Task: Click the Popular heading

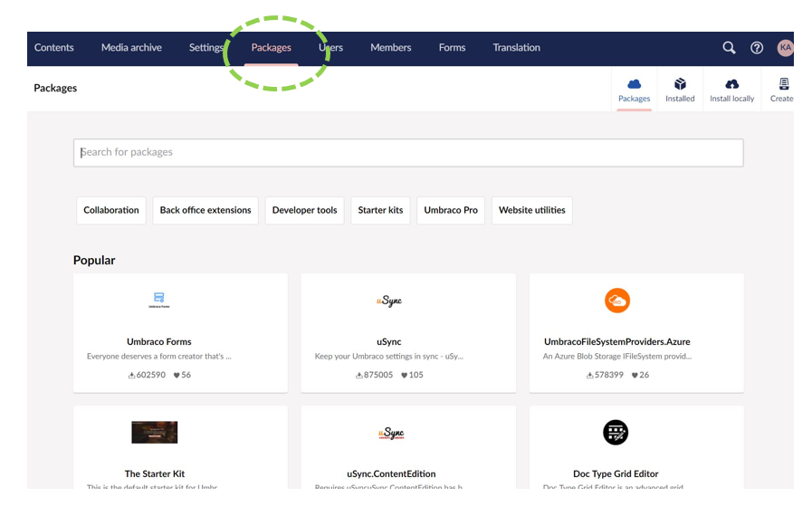Action: click(94, 261)
